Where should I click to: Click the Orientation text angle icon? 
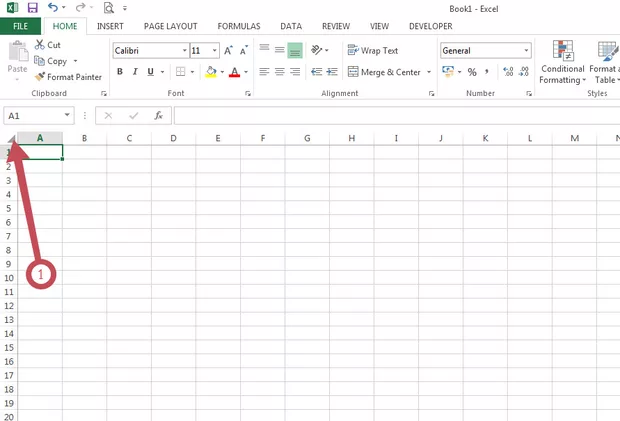(x=316, y=50)
